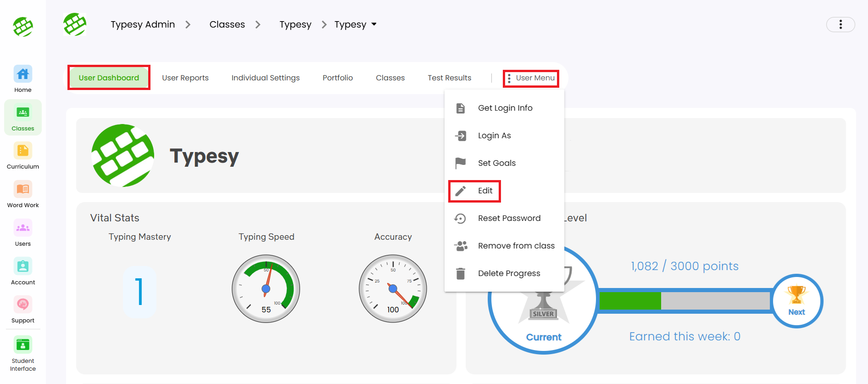
Task: Click the Typesy user name heading
Action: [x=204, y=157]
